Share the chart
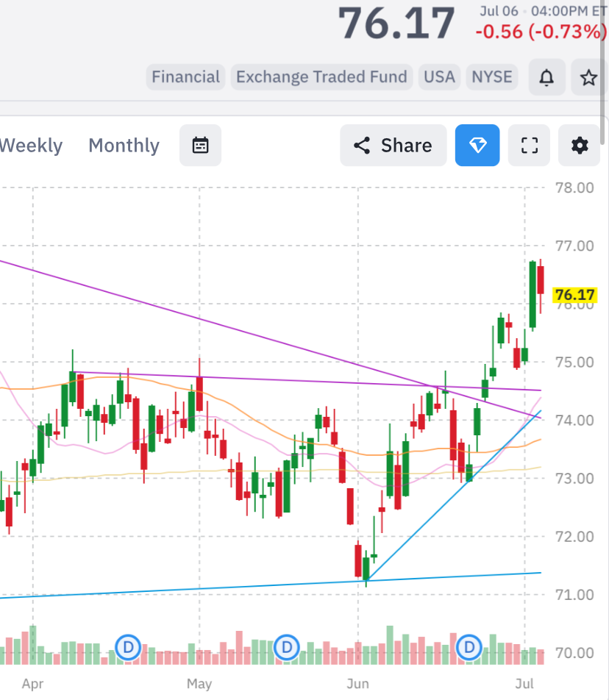This screenshot has width=609, height=700. 393,146
